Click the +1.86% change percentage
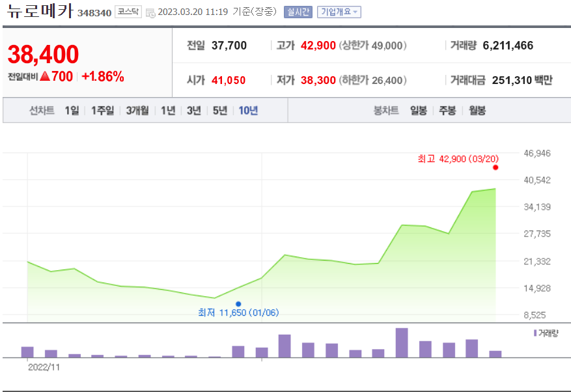 [x=103, y=76]
